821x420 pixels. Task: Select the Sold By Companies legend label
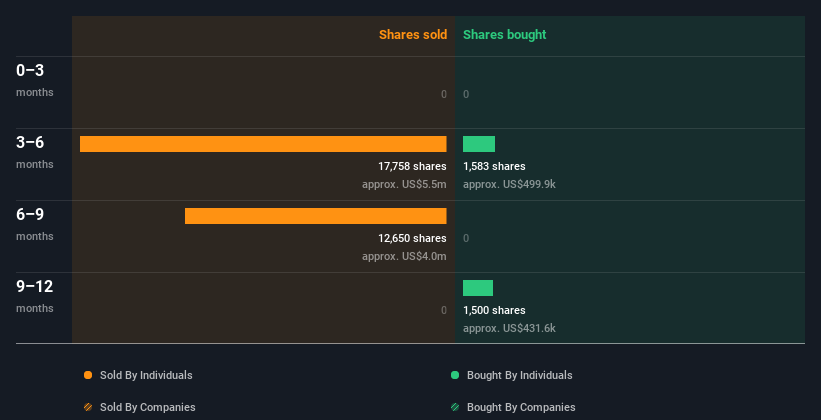pos(148,407)
